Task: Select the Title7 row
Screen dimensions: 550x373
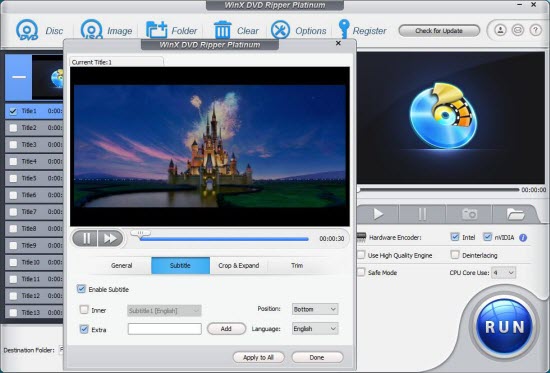Action: click(x=34, y=212)
